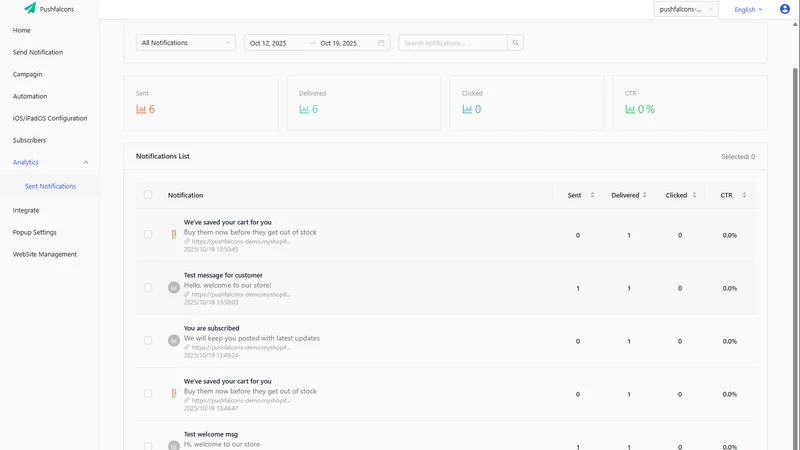Open Subscribers in sidebar
Image resolution: width=800 pixels, height=450 pixels.
pyautogui.click(x=29, y=140)
